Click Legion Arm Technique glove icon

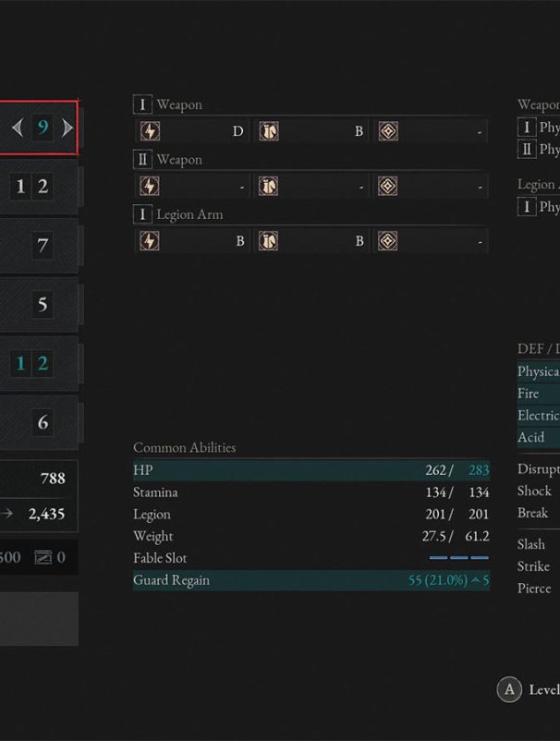(x=268, y=241)
